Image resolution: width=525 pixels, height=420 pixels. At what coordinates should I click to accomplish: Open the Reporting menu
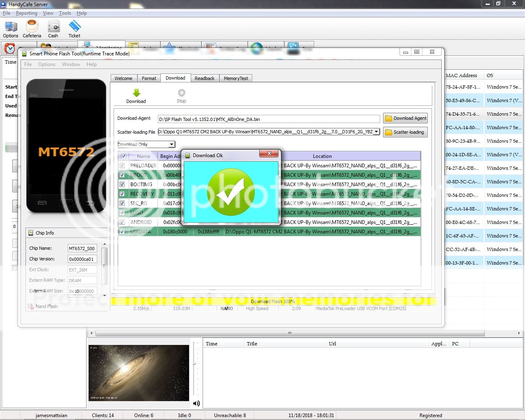tap(26, 13)
